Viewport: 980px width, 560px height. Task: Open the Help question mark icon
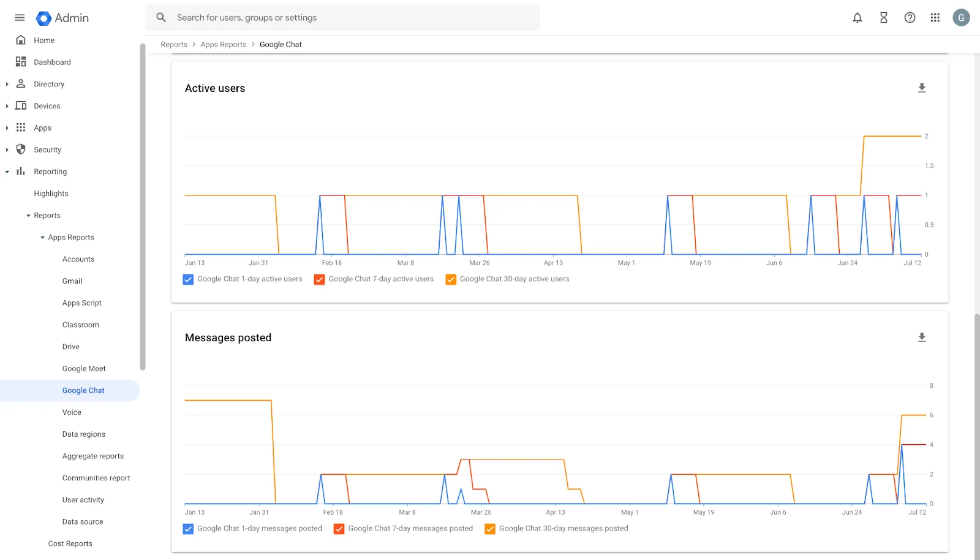(x=910, y=18)
